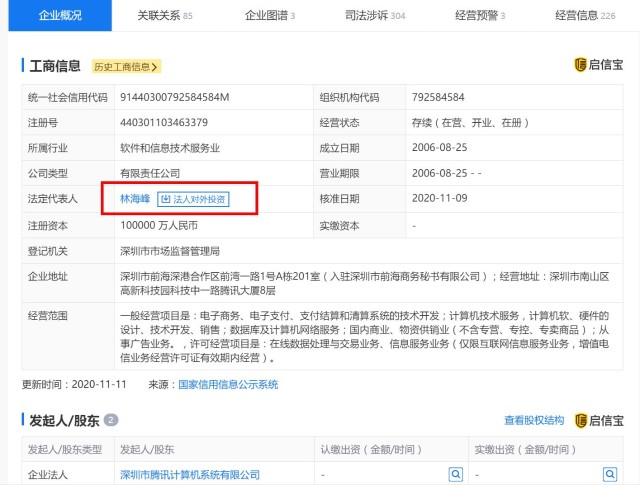Select registered capital 100000 万人民币
The width and height of the screenshot is (640, 485).
click(159, 225)
